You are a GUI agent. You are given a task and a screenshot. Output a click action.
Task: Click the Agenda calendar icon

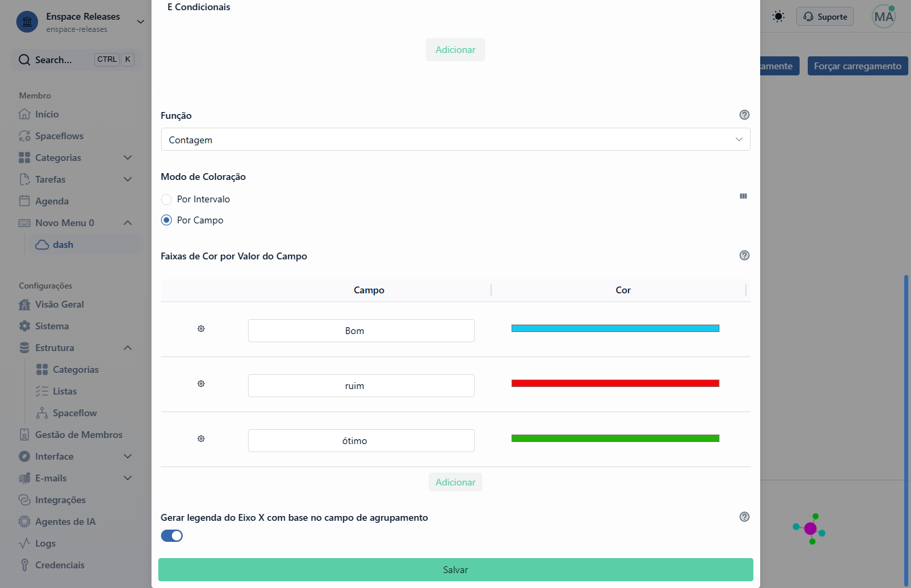coord(24,201)
